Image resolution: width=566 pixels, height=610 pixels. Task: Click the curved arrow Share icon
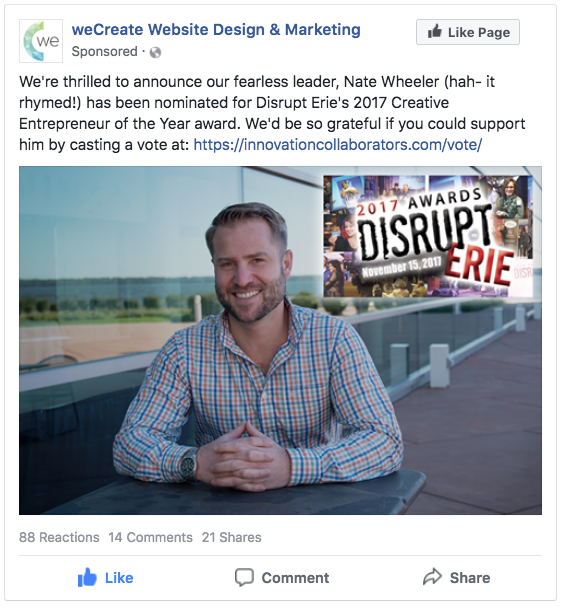point(432,577)
